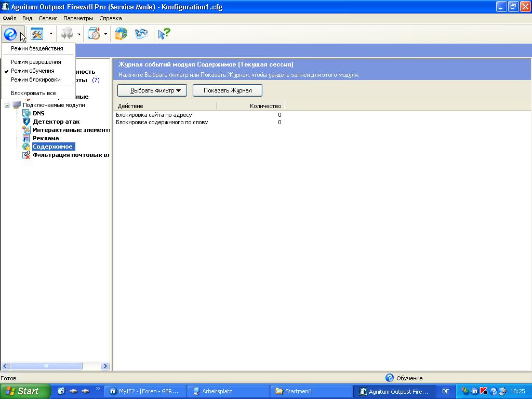This screenshot has height=399, width=532.
Task: Click Обучение status bar icon
Action: click(x=390, y=378)
